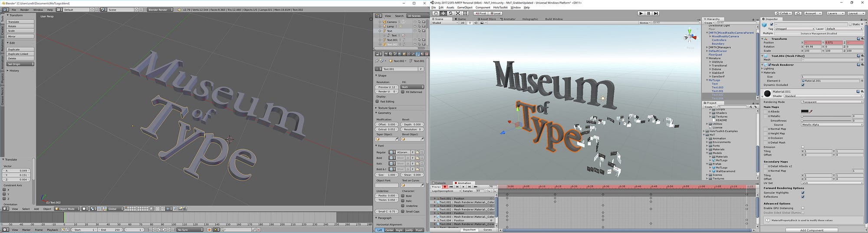The height and width of the screenshot is (233, 868).
Task: Toggle Static checkbox in Unity Inspector
Action: tap(850, 24)
